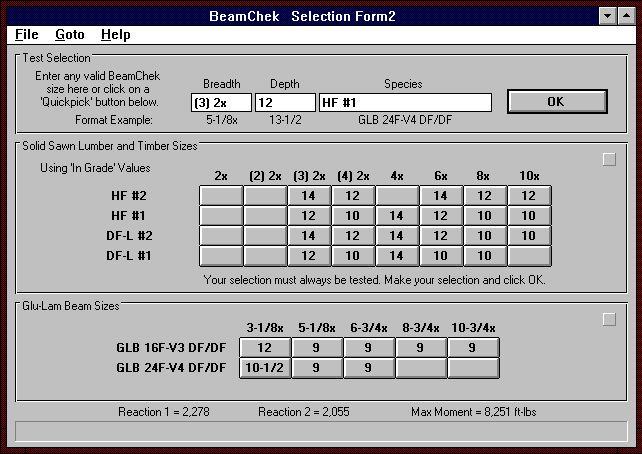This screenshot has width=642, height=454.
Task: Pick HF #1 (4) 2x quickpick showing 10
Action: 353,215
